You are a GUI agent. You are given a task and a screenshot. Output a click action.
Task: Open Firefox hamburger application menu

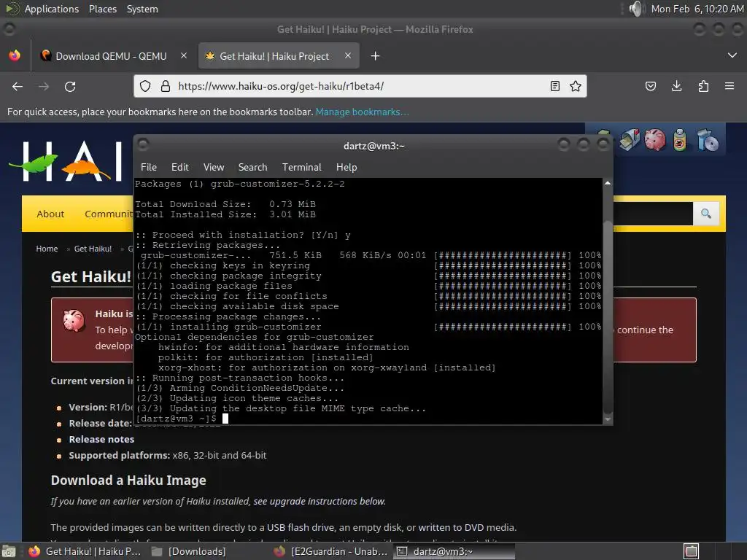coord(729,86)
